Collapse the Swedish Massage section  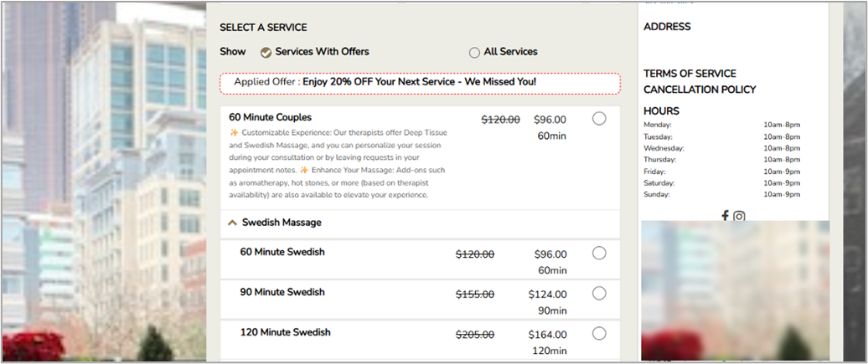pyautogui.click(x=233, y=223)
